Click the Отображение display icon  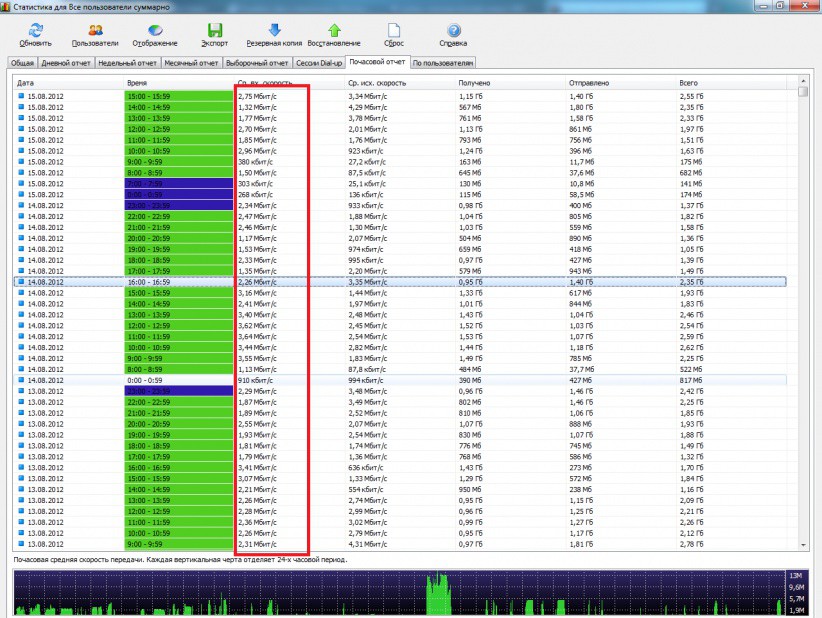(x=154, y=31)
